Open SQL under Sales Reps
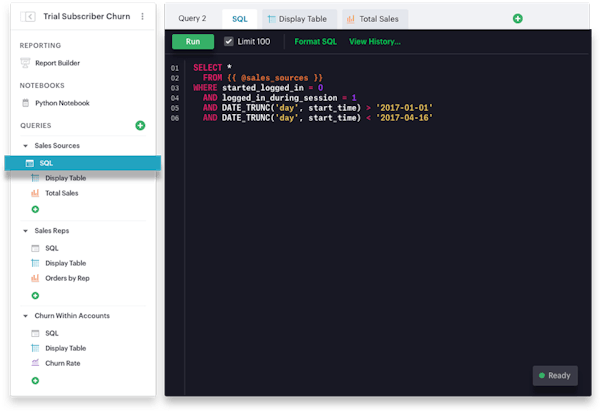This screenshot has height=411, width=600. click(52, 248)
